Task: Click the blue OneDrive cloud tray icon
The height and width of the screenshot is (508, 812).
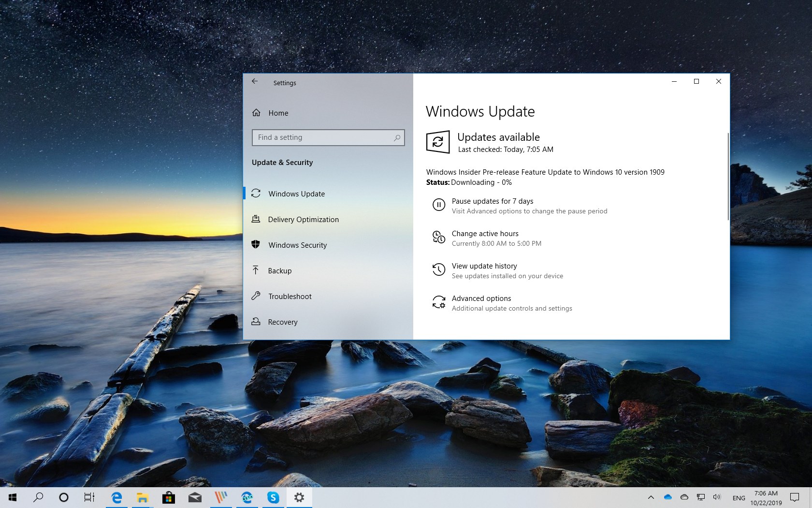Action: click(668, 497)
